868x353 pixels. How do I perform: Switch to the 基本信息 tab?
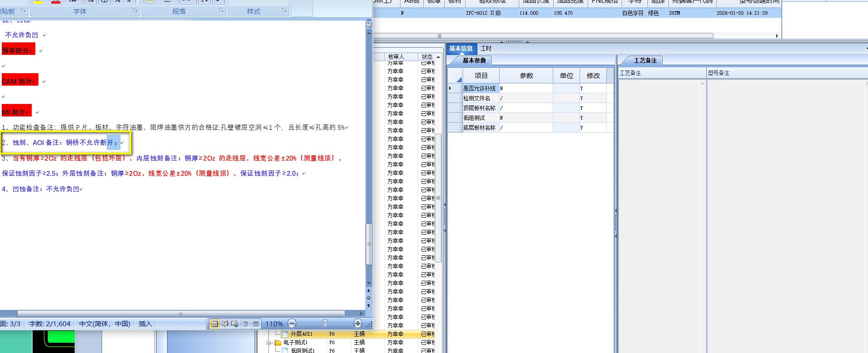point(461,49)
